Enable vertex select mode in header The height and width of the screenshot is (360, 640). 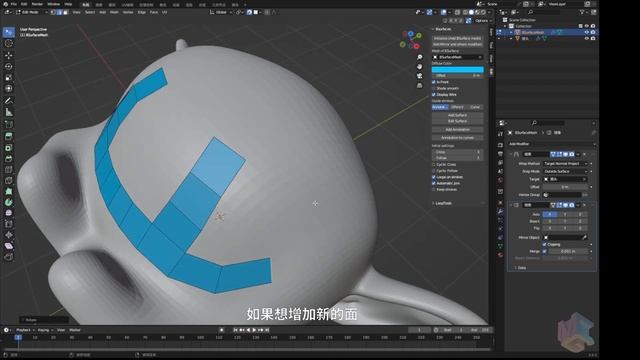tap(53, 12)
